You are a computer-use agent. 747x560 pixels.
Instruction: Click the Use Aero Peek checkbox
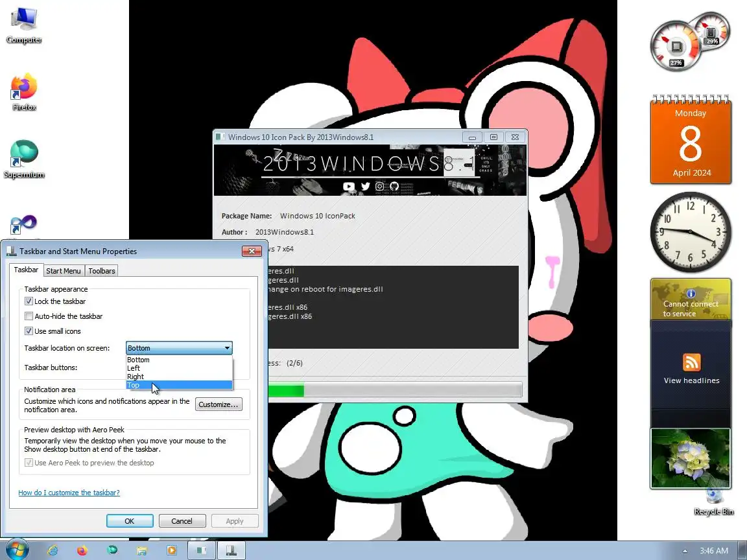(x=29, y=462)
